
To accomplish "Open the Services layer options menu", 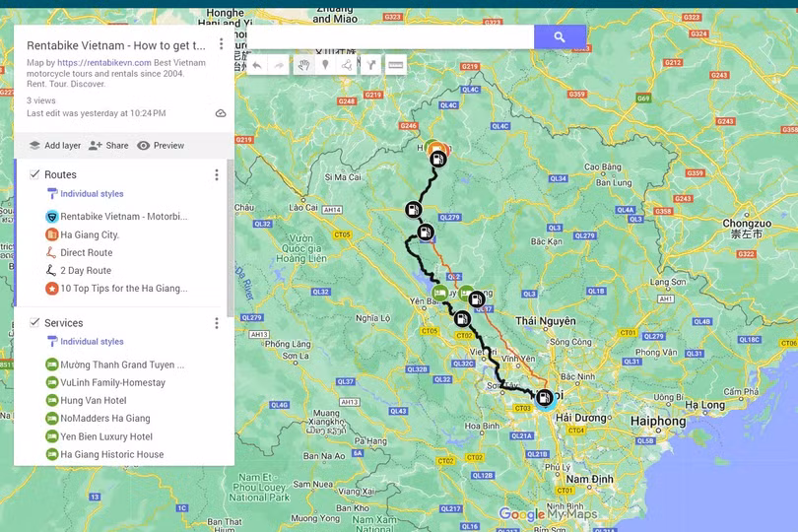I will coord(217,323).
